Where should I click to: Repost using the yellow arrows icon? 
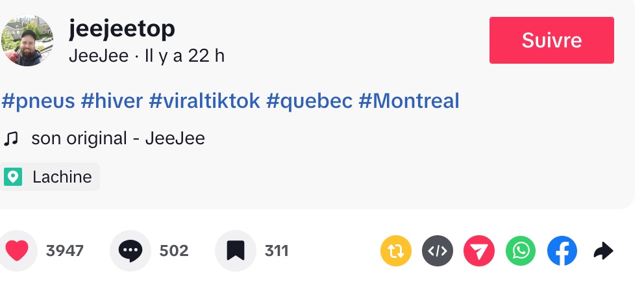(395, 251)
